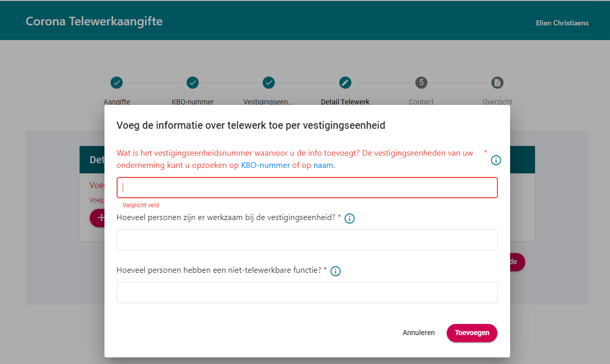Viewport: 610px width, 364px height.
Task: Show info for vestigingseenheidsnummer question
Action: (x=496, y=160)
